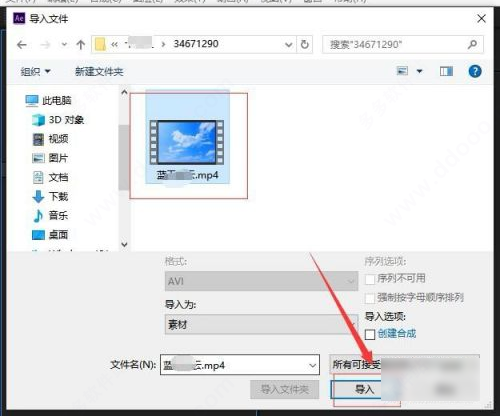Click the 导入文件夹 button

pos(284,389)
